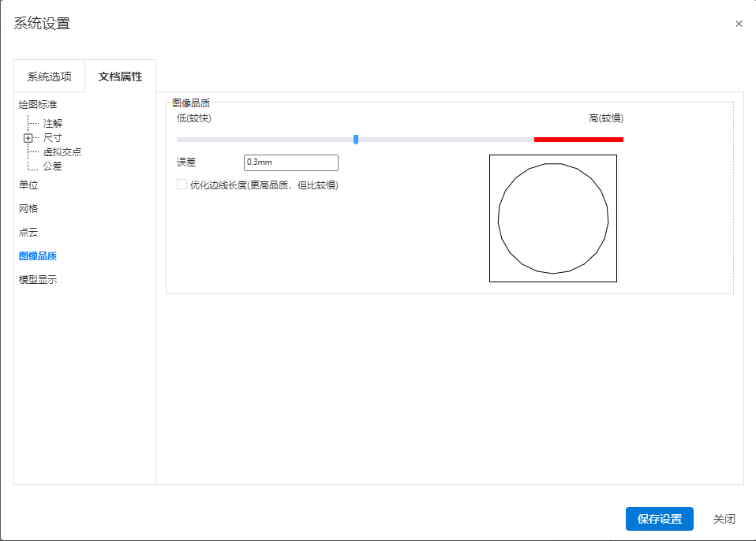Enable the 优化边线长度 checkbox
756x541 pixels.
182,184
